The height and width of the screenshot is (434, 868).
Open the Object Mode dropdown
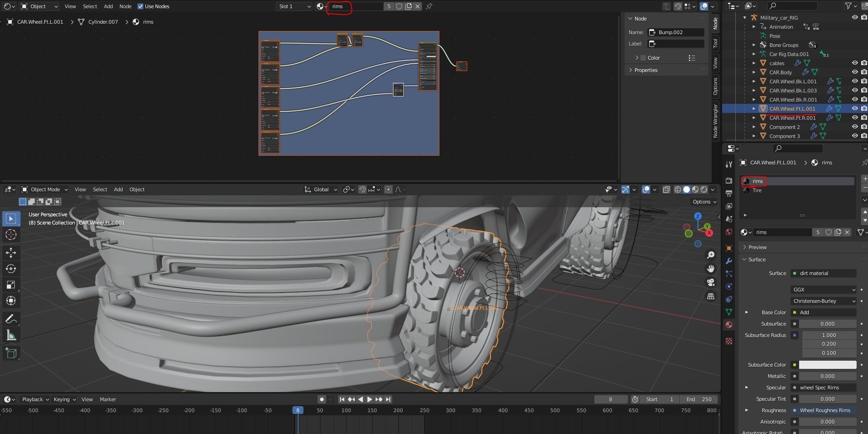point(45,189)
